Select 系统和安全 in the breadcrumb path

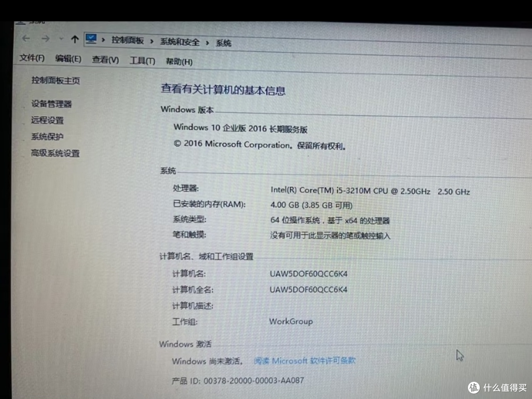[x=179, y=42]
